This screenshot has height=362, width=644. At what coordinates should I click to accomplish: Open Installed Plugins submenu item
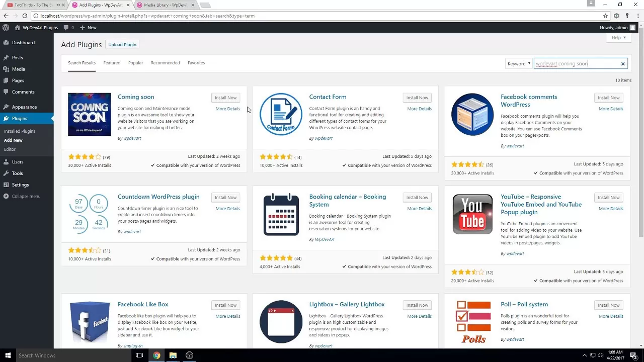click(20, 131)
